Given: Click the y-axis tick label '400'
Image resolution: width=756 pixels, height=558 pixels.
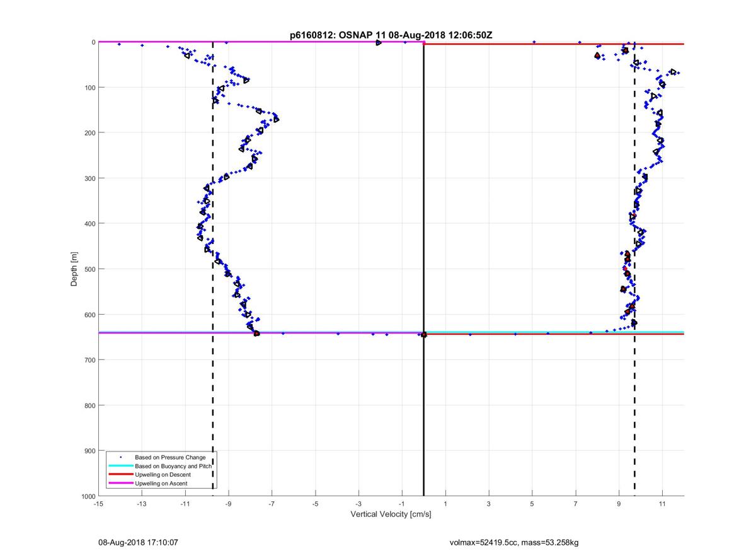Looking at the screenshot, I should pos(89,224).
